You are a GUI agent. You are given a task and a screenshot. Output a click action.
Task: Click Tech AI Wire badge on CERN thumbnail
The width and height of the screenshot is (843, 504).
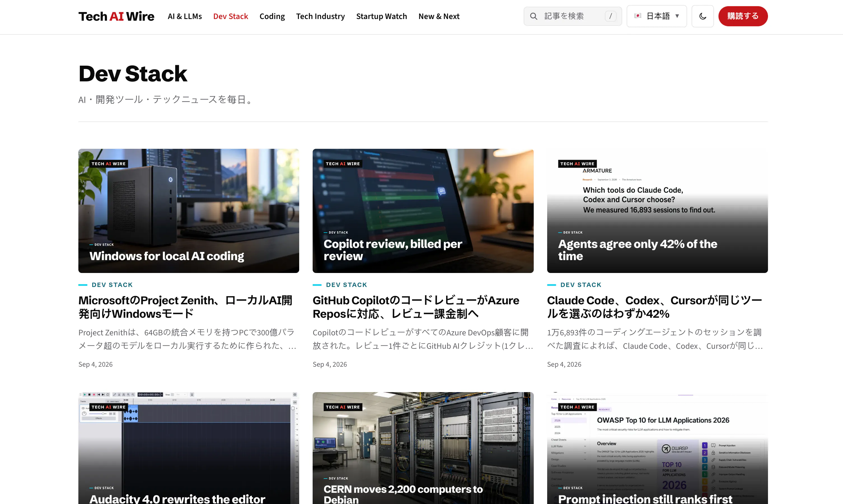(x=343, y=407)
